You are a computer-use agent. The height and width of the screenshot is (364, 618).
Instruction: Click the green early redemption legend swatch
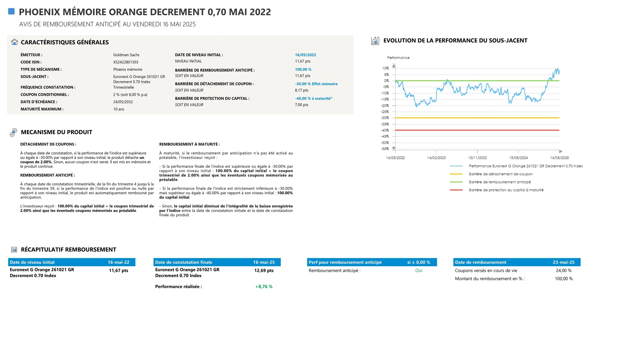[456, 182]
